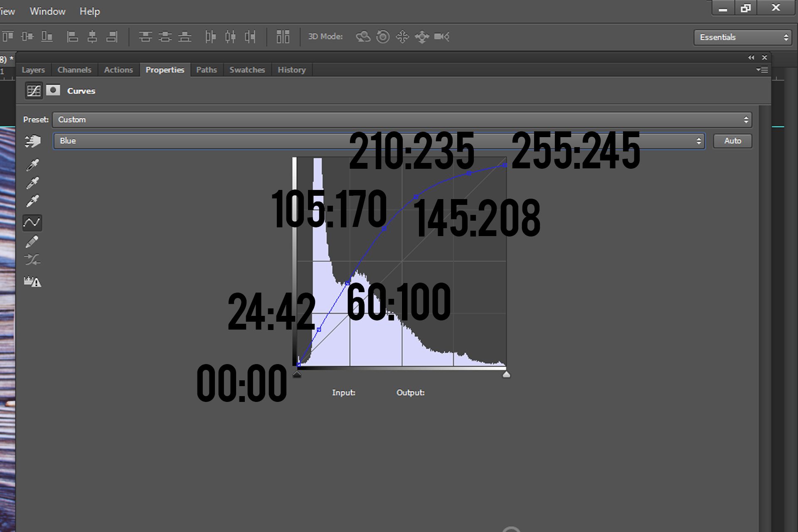The image size is (798, 532).
Task: Switch to the pencil curve drawing tool
Action: point(32,241)
